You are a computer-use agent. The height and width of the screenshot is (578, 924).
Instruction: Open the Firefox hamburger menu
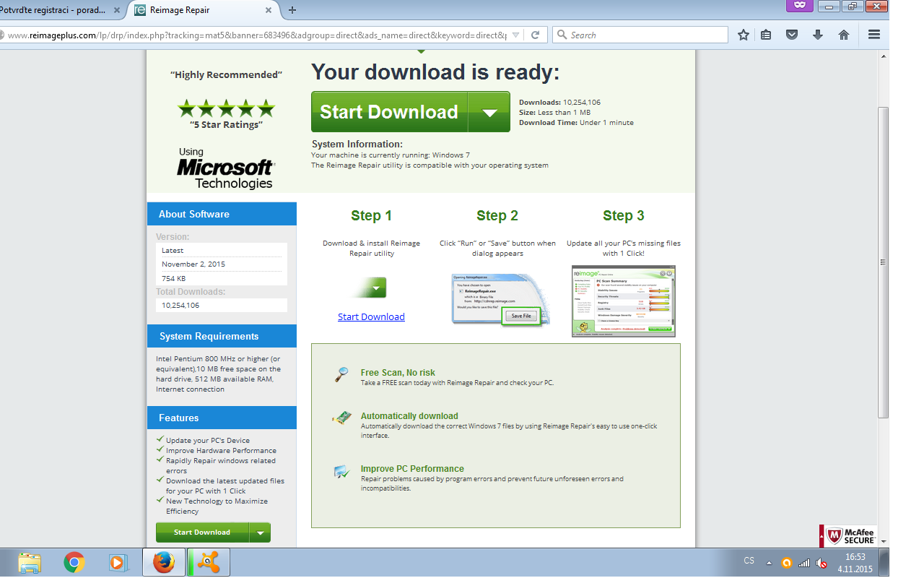click(x=874, y=35)
